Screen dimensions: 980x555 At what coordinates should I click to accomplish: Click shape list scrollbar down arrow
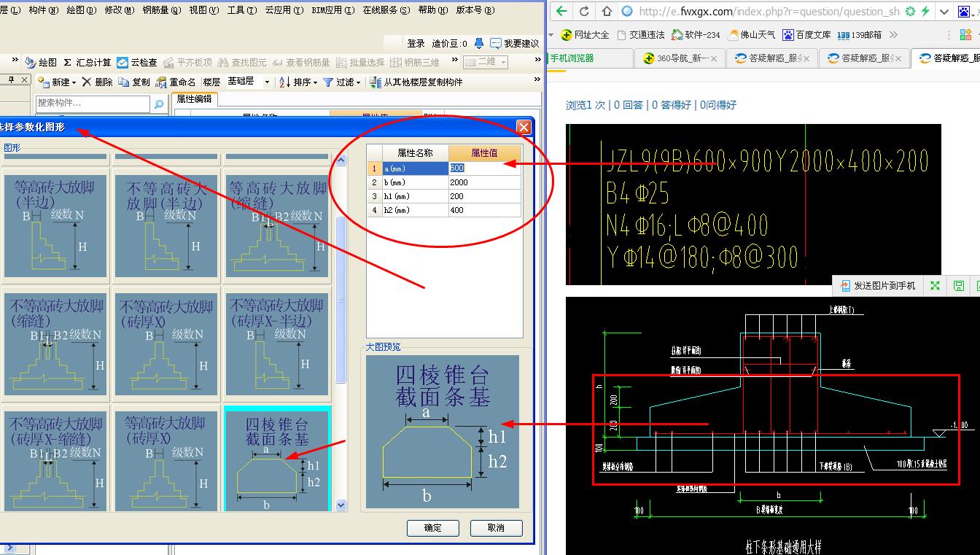click(341, 505)
